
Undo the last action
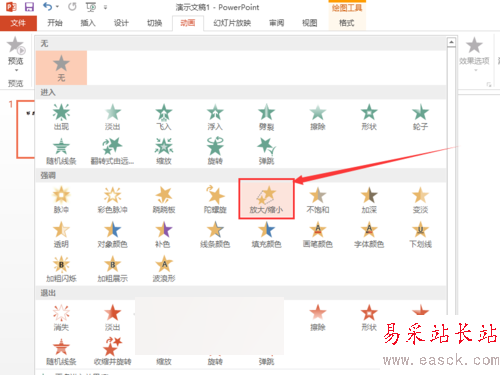tap(47, 6)
